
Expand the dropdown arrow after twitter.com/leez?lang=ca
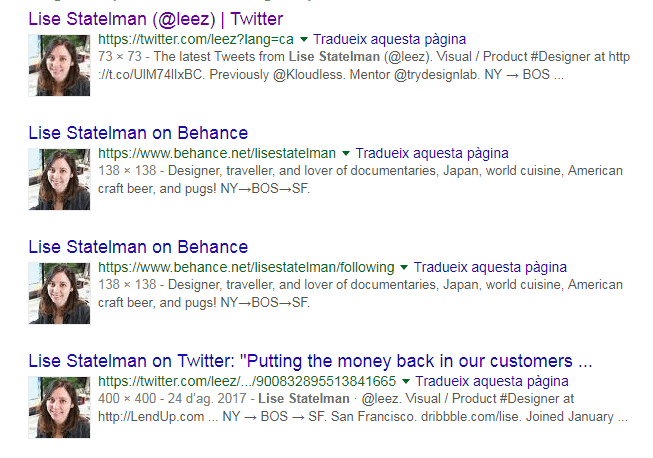click(304, 40)
